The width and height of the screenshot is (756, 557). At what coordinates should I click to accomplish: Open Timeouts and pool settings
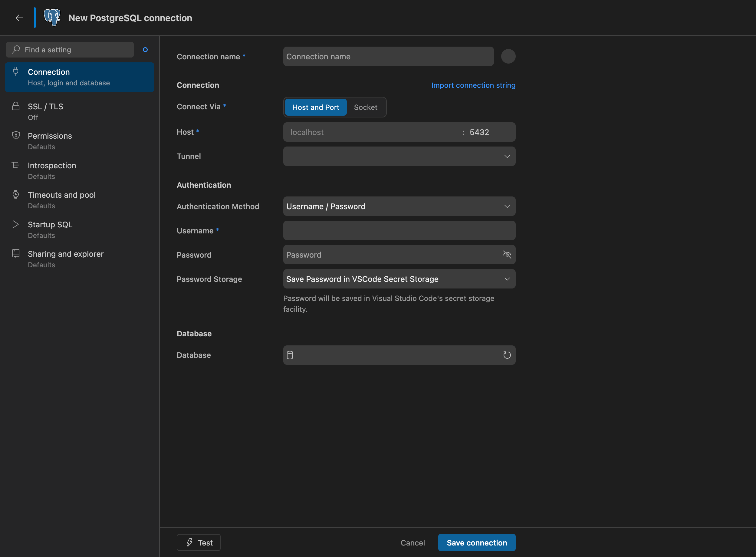point(80,200)
